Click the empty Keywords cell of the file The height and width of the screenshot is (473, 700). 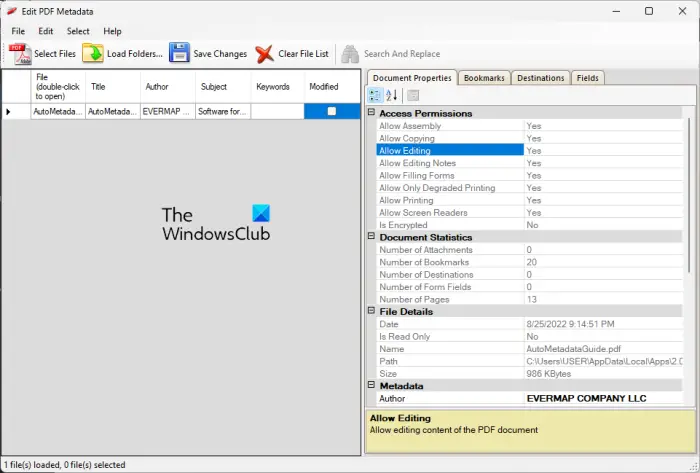coord(277,112)
